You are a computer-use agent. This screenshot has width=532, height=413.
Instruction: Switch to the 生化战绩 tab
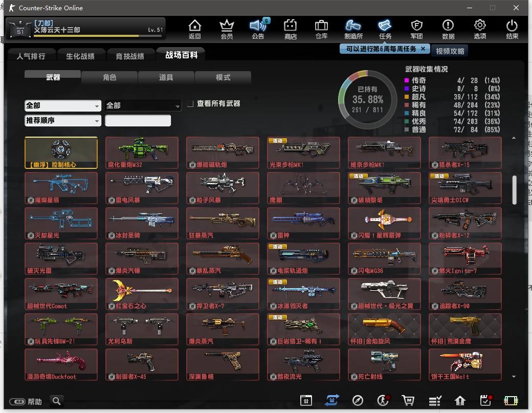[x=80, y=56]
